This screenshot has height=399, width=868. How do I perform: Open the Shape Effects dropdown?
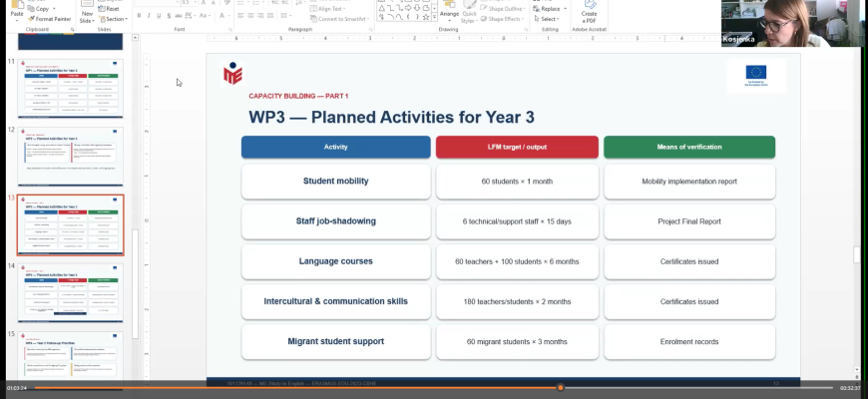click(x=503, y=19)
